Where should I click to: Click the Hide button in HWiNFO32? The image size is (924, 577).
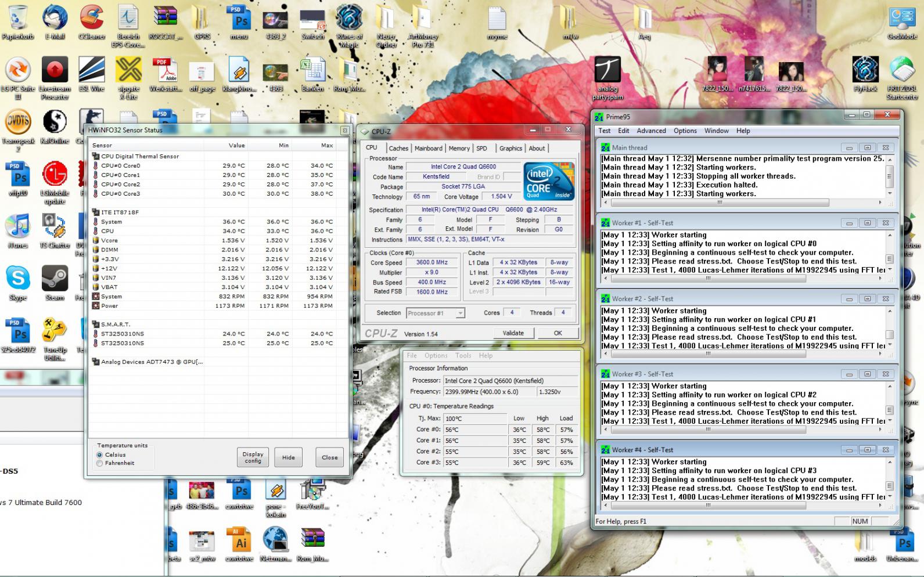tap(289, 457)
